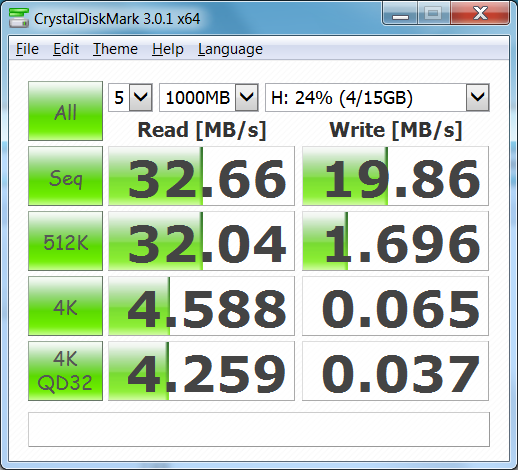Open the Edit menu
518x470 pixels.
point(66,49)
